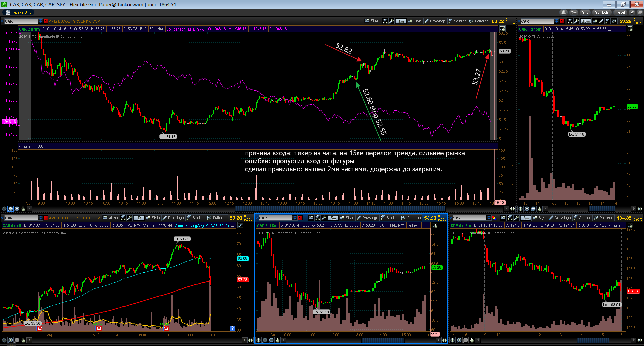Click the Symbols button in top bar
Image resolution: width=644 pixels, height=346 pixels.
tap(602, 12)
